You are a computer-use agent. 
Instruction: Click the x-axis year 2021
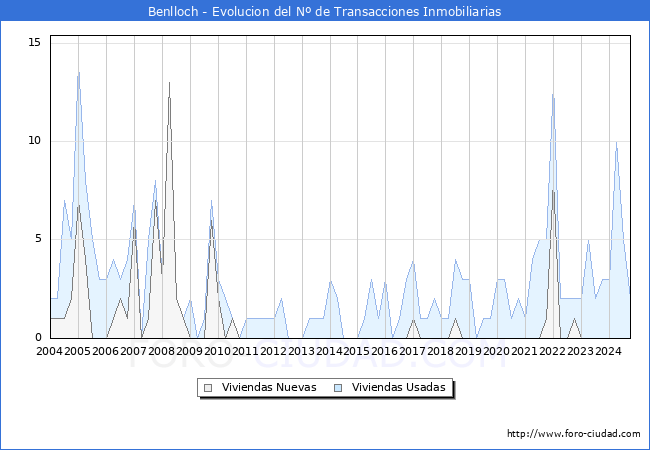[x=524, y=351]
